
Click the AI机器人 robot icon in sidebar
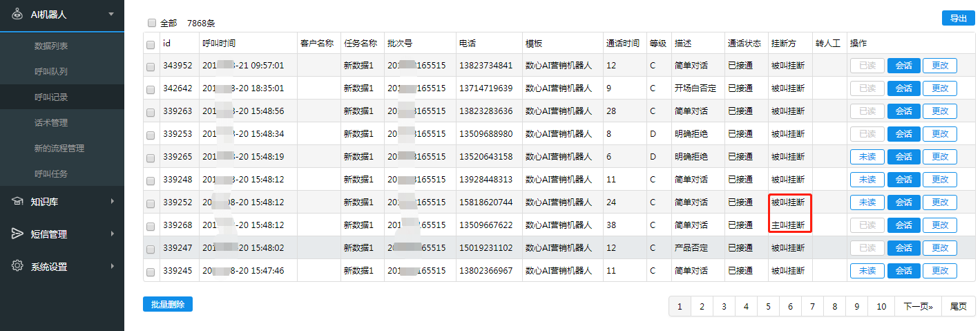(17, 14)
